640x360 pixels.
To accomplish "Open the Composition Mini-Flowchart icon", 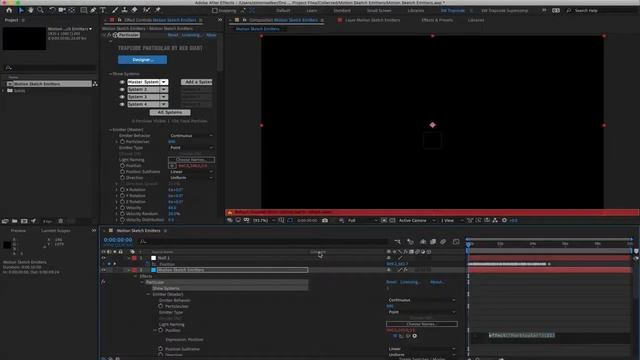I will pyautogui.click(x=398, y=242).
